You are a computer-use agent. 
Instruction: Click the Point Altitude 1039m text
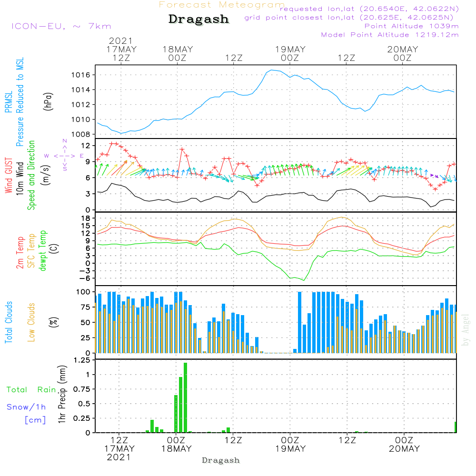[411, 26]
